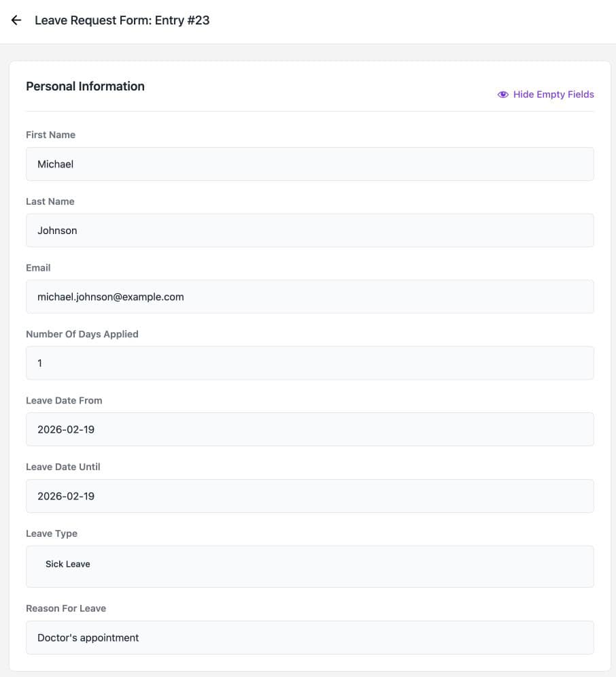616x677 pixels.
Task: Click the Last Name label
Action: tap(50, 201)
